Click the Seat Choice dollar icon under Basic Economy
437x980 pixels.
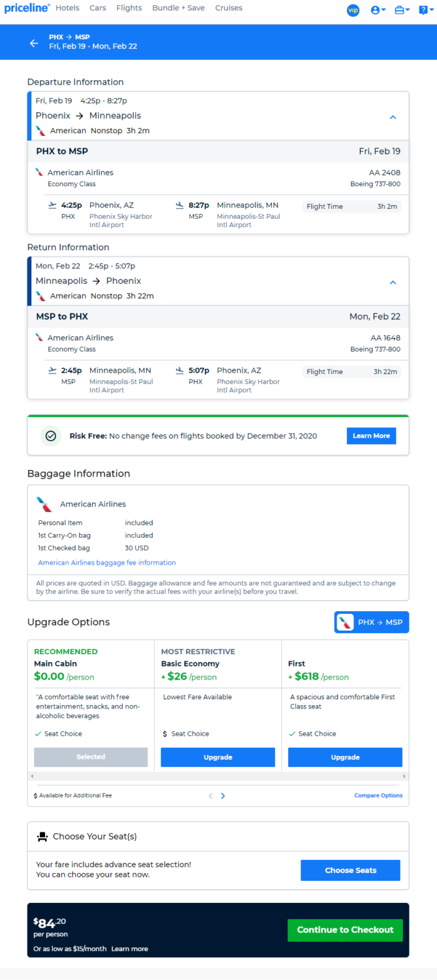pyautogui.click(x=164, y=734)
